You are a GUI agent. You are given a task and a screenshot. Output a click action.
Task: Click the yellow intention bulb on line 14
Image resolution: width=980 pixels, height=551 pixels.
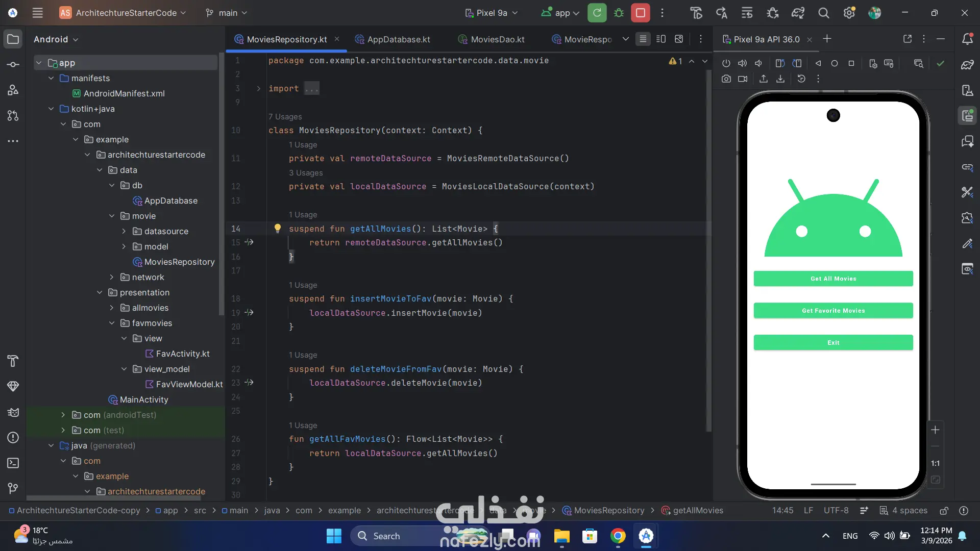277,228
